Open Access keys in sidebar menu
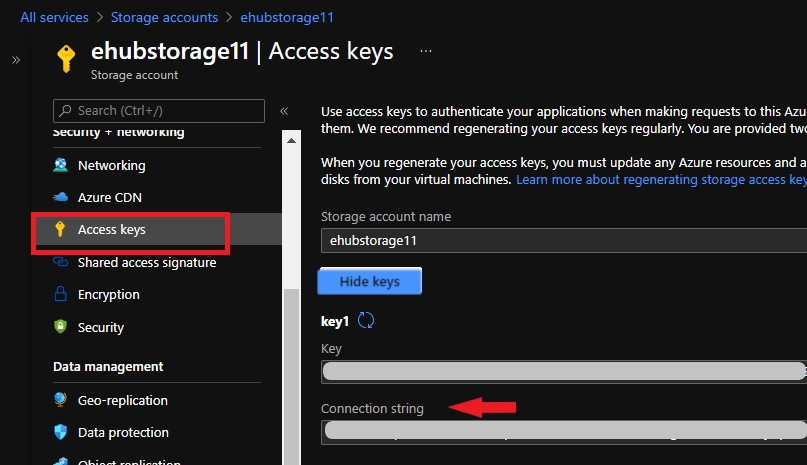The image size is (807, 465). tap(112, 230)
